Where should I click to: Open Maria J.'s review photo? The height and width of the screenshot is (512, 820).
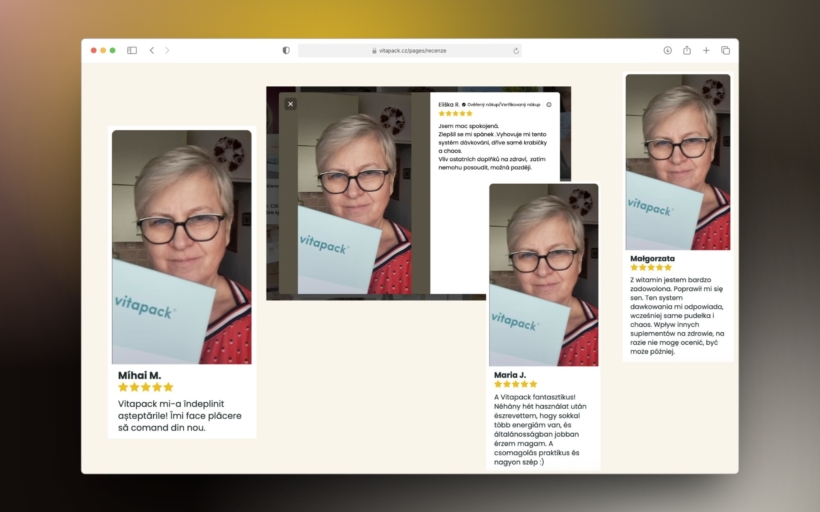point(543,275)
